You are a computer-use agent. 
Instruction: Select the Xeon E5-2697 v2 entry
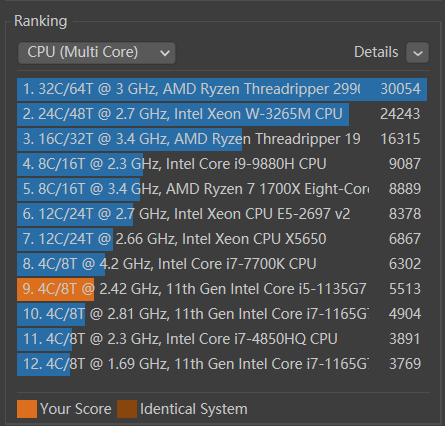(x=222, y=214)
